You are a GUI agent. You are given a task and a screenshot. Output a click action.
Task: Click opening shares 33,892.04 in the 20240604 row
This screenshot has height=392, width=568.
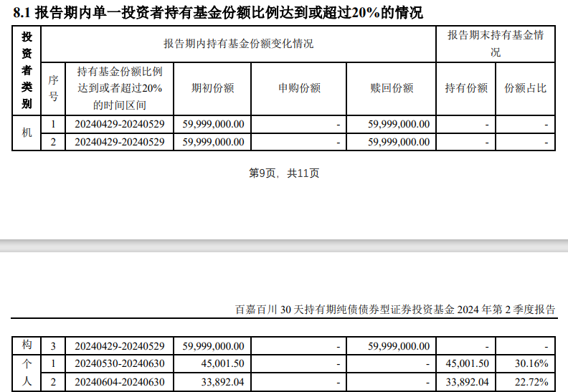click(223, 382)
